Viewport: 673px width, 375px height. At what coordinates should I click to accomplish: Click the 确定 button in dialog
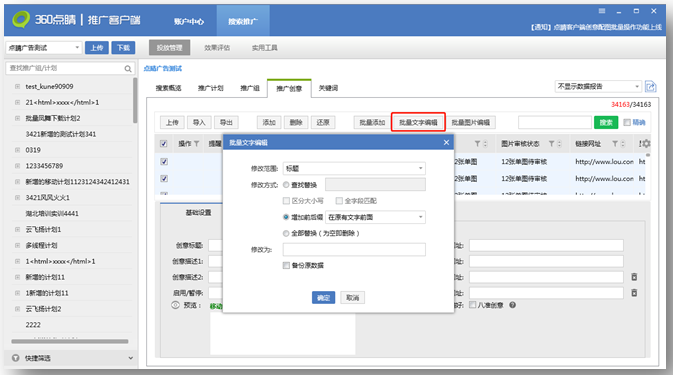click(x=323, y=298)
